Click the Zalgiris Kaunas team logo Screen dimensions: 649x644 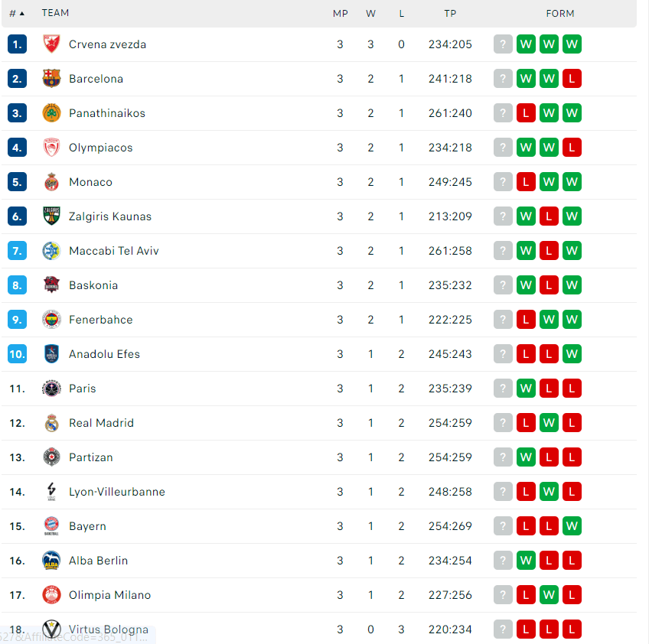coord(51,216)
